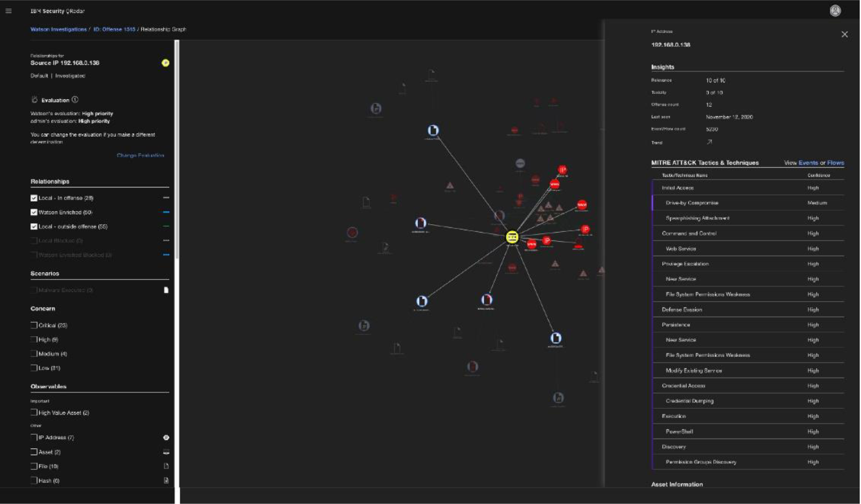The height and width of the screenshot is (504, 861).
Task: Click the File observable icon
Action: [x=166, y=466]
